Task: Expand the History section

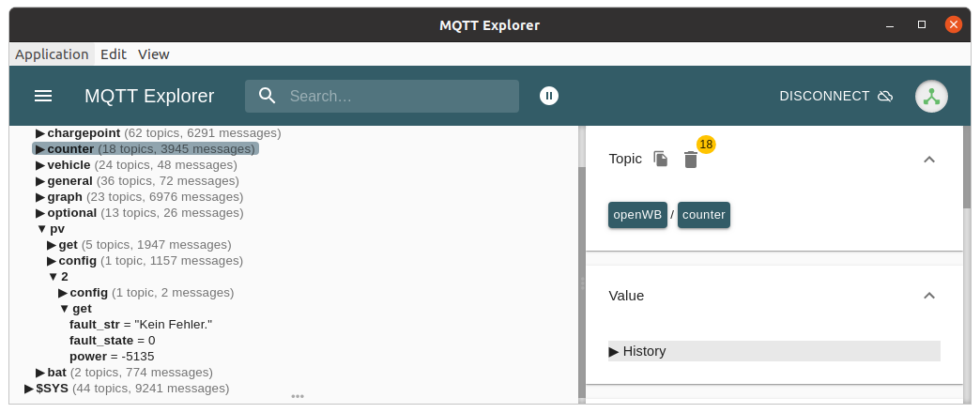Action: click(773, 351)
